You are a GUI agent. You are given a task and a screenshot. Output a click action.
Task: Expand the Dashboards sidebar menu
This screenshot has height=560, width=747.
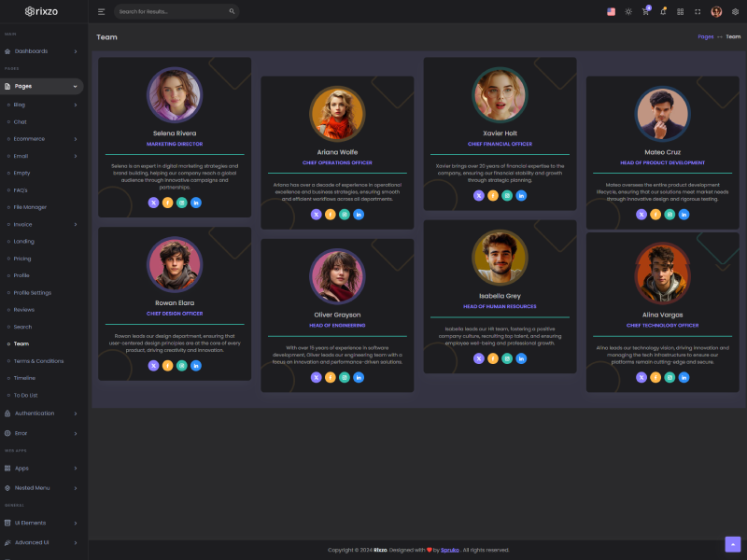click(42, 51)
